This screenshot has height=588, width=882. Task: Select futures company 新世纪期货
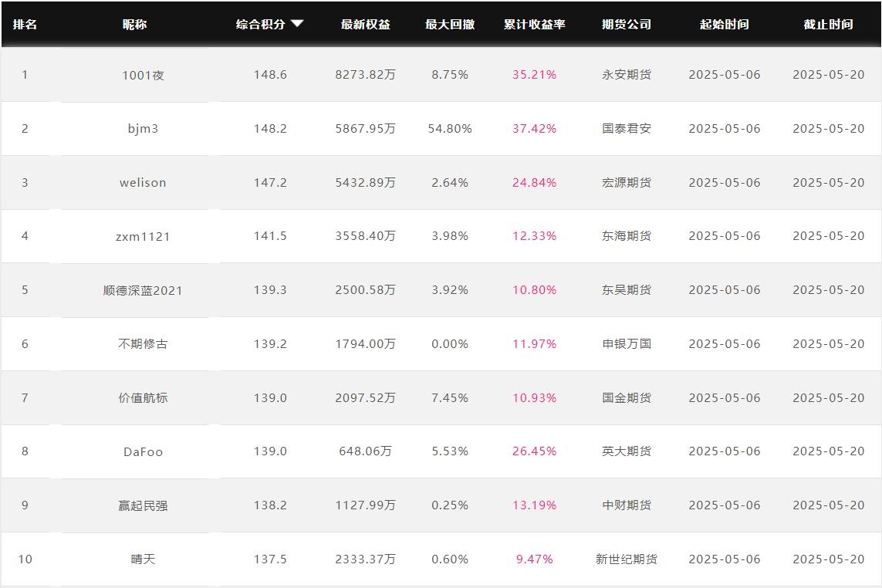pos(627,559)
